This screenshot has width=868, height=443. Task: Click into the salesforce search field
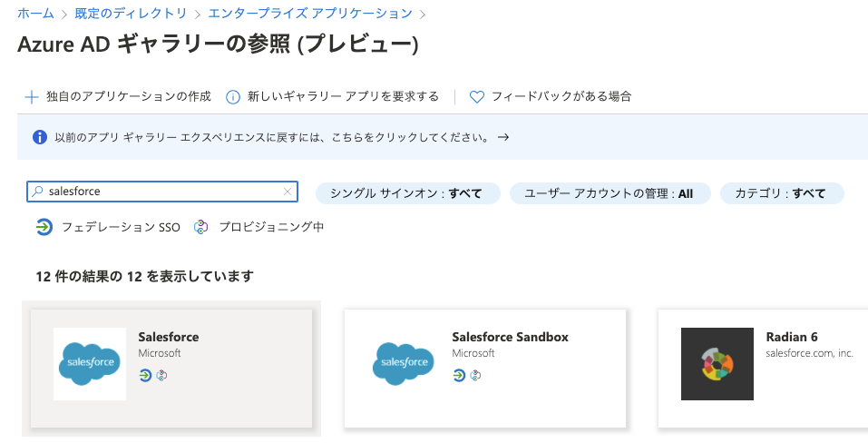click(x=163, y=192)
